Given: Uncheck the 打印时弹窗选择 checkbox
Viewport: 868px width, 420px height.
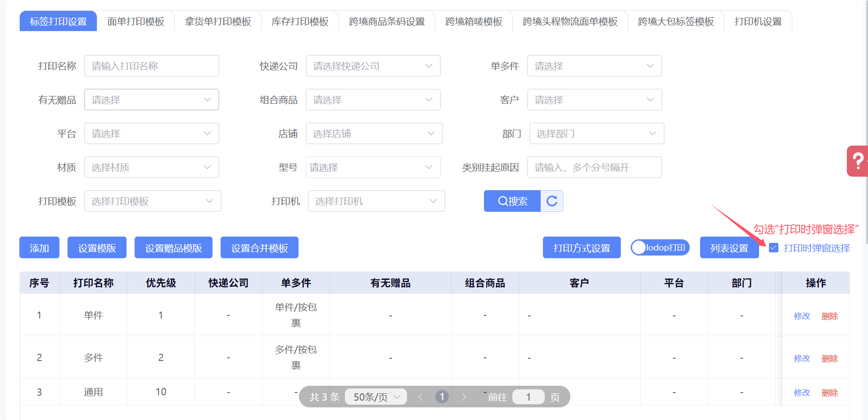Looking at the screenshot, I should 773,247.
